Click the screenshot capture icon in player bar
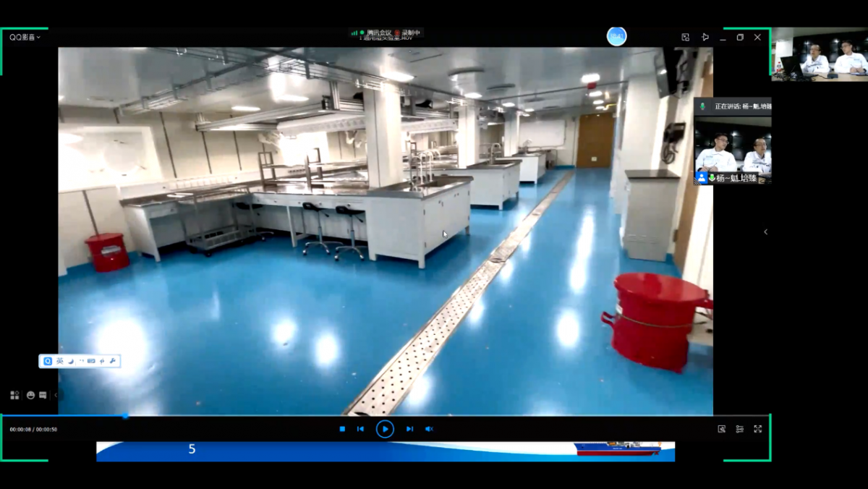Image resolution: width=868 pixels, height=489 pixels. (721, 429)
